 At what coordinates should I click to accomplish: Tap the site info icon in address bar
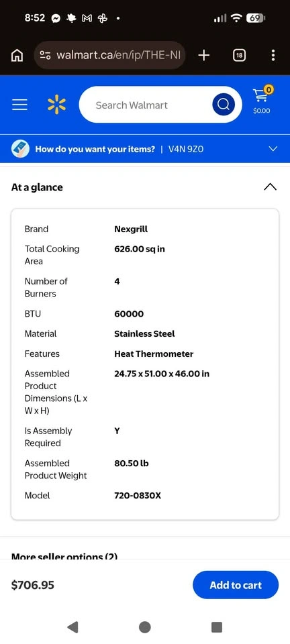44,55
